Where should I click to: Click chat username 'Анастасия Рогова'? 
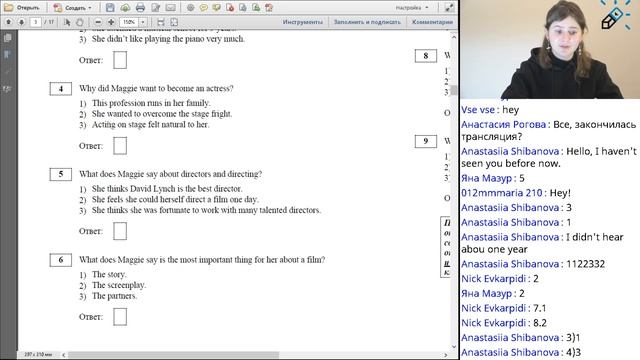504,124
